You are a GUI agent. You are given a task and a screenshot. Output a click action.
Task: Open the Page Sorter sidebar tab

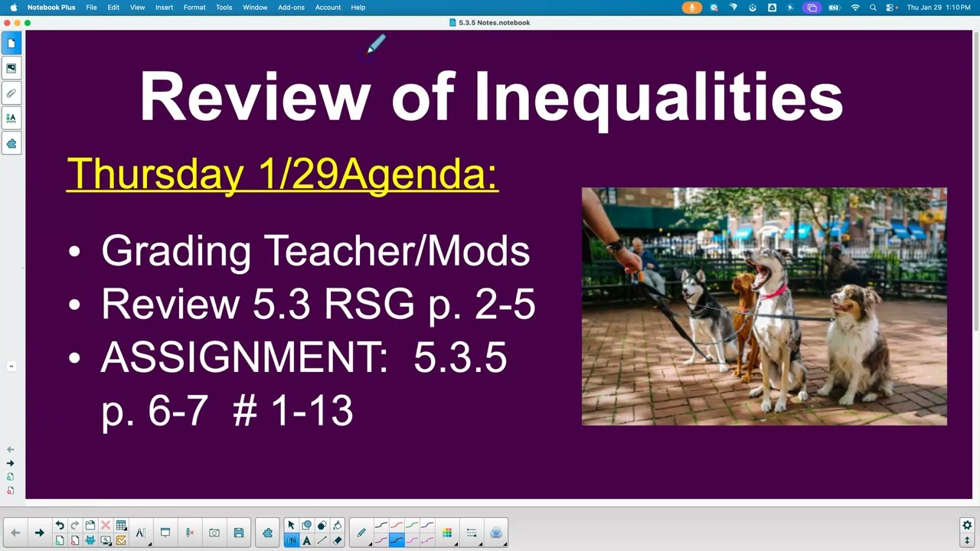(11, 44)
